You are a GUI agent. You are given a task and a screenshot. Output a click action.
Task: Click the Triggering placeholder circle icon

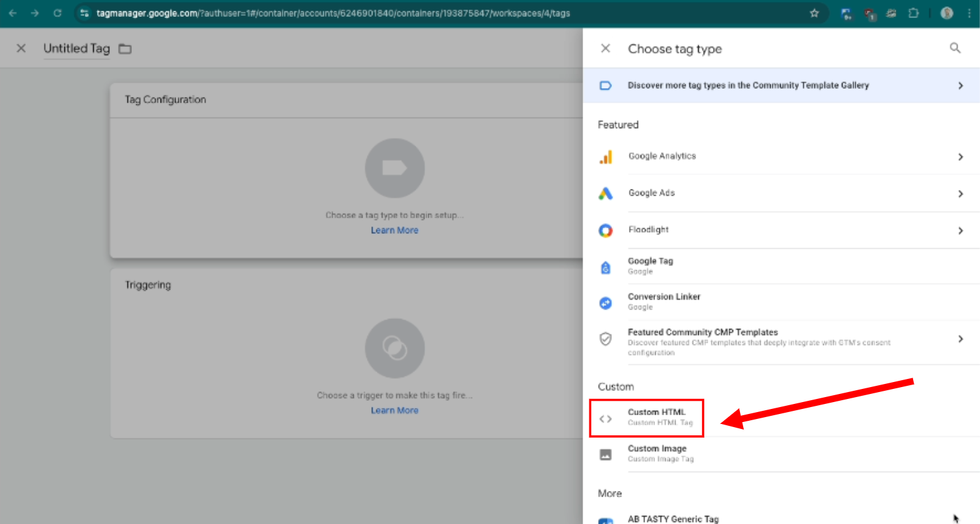pyautogui.click(x=394, y=348)
